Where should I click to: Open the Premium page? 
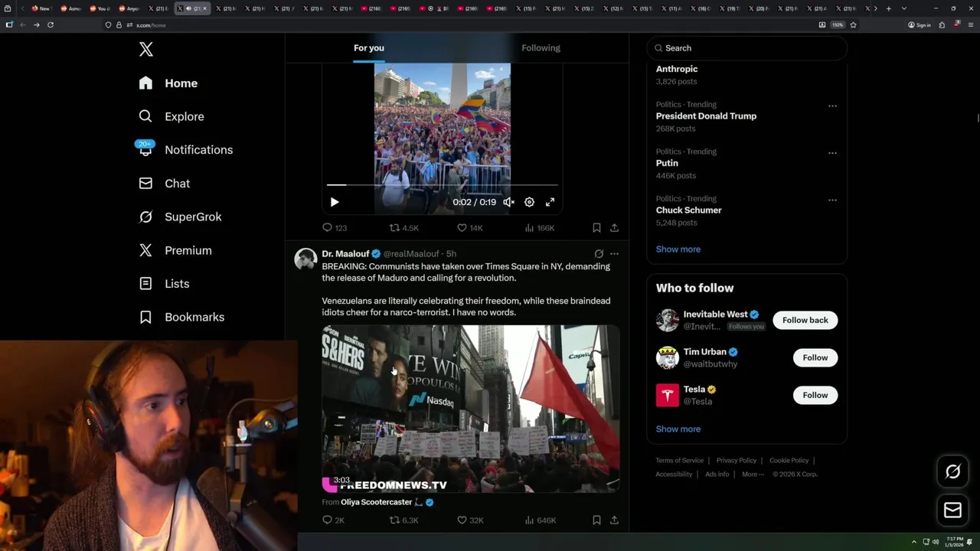click(175, 250)
